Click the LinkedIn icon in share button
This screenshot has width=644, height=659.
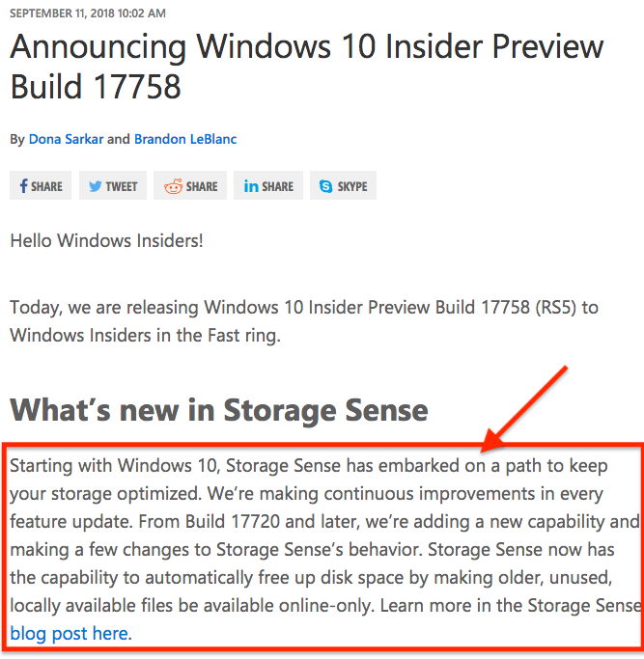251,186
